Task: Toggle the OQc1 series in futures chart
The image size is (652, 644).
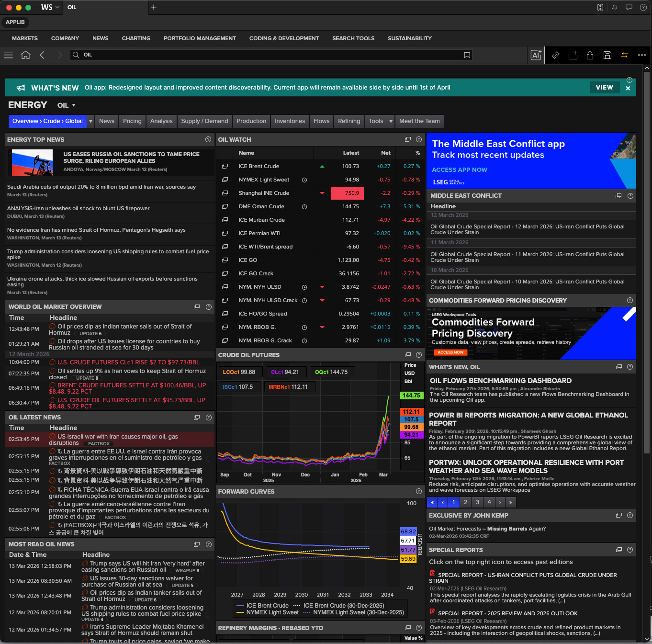Action: tap(331, 372)
